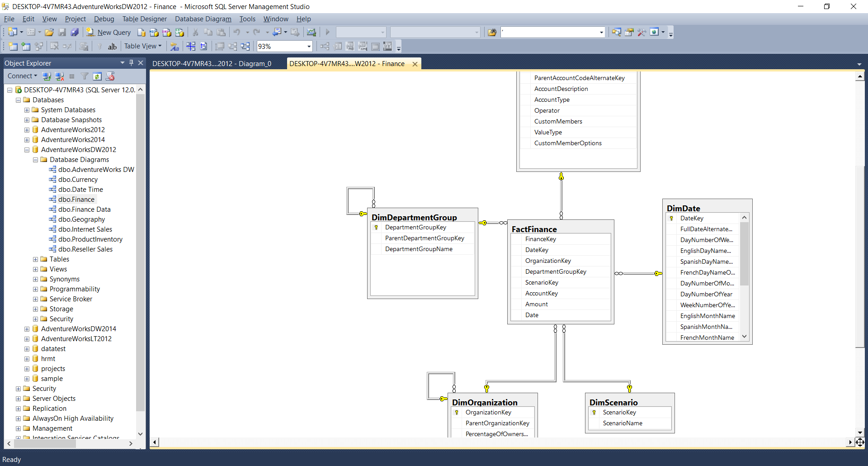Open the Table View dropdown
This screenshot has height=466, width=868.
pyautogui.click(x=143, y=46)
